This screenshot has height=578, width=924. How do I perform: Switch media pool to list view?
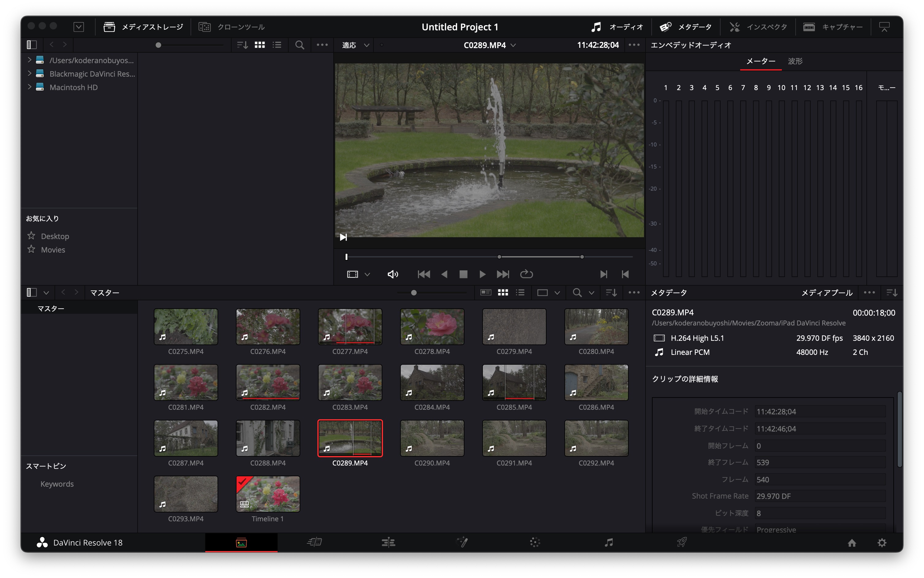pyautogui.click(x=520, y=292)
